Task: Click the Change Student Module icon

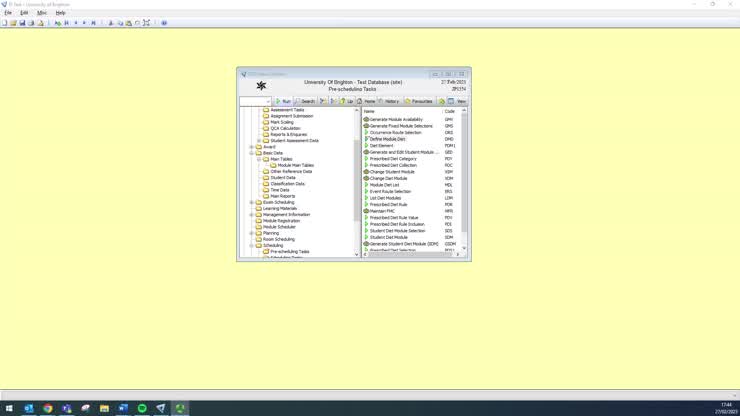Action: click(366, 172)
